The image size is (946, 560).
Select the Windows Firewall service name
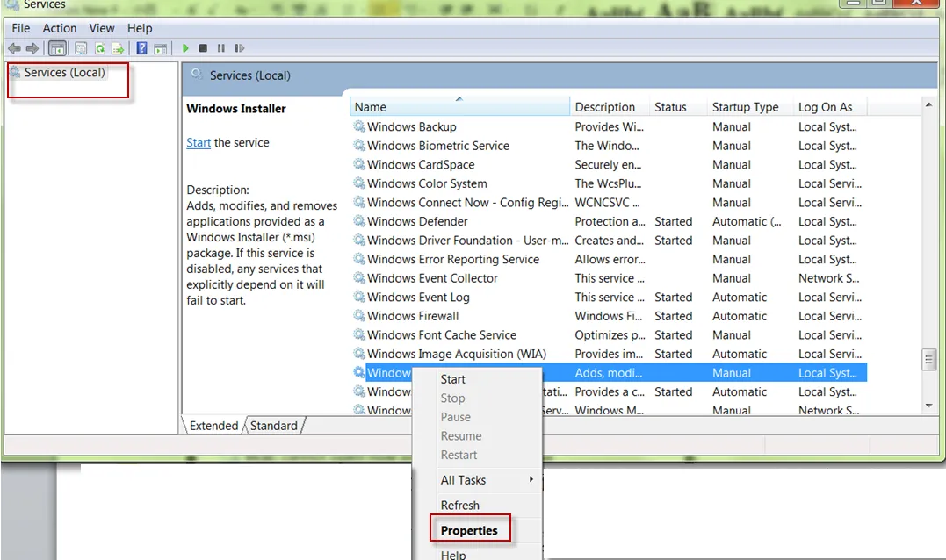413,316
